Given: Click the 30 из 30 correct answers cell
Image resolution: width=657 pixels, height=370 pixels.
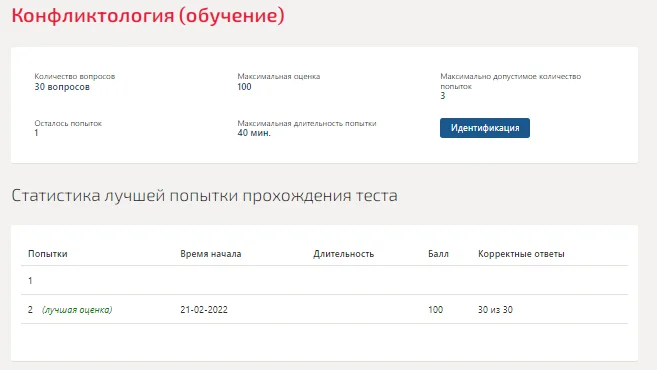Looking at the screenshot, I should tap(495, 310).
